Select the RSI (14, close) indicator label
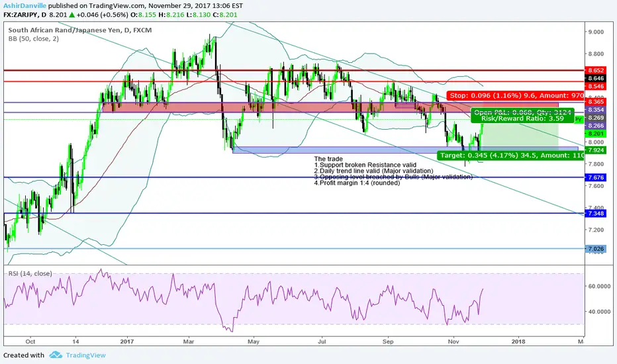 pyautogui.click(x=30, y=273)
